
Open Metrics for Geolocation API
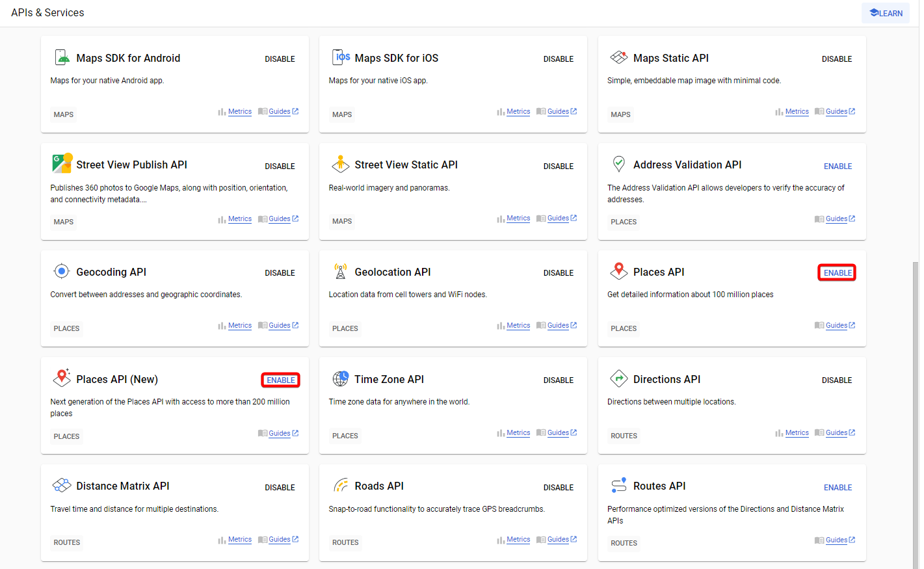[x=518, y=326]
